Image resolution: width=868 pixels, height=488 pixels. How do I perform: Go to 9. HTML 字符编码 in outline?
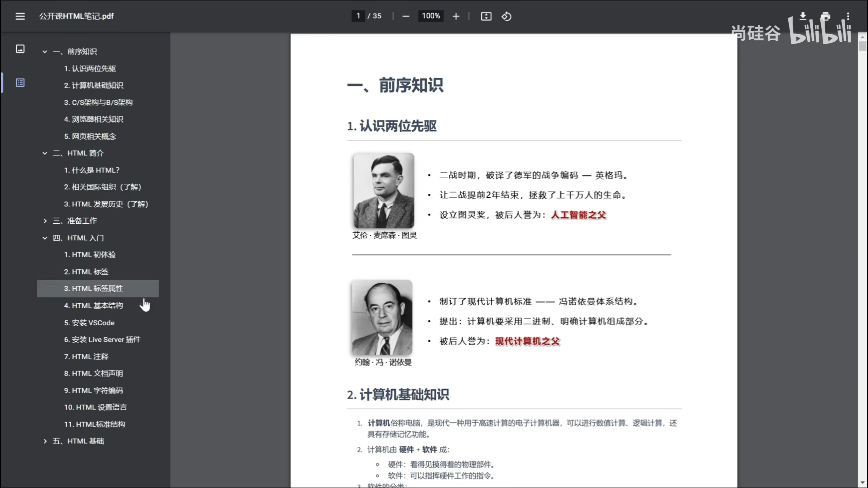94,390
